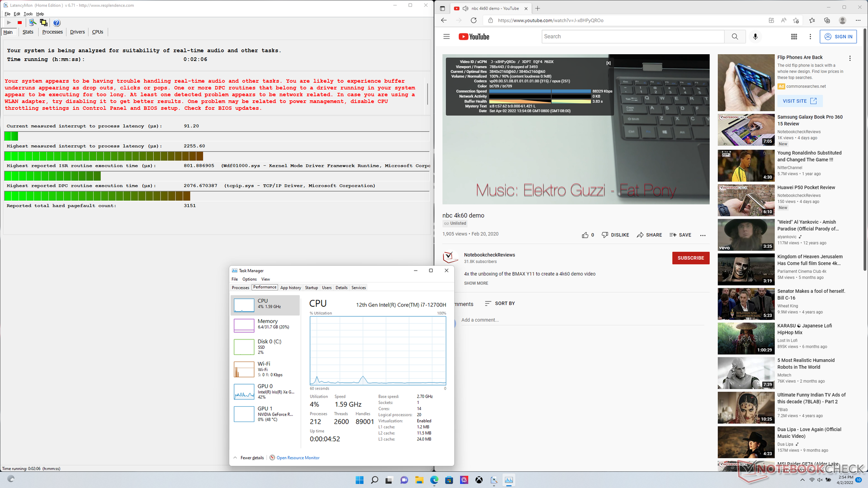
Task: Click the red SUBSCRIBE button
Action: pos(690,258)
